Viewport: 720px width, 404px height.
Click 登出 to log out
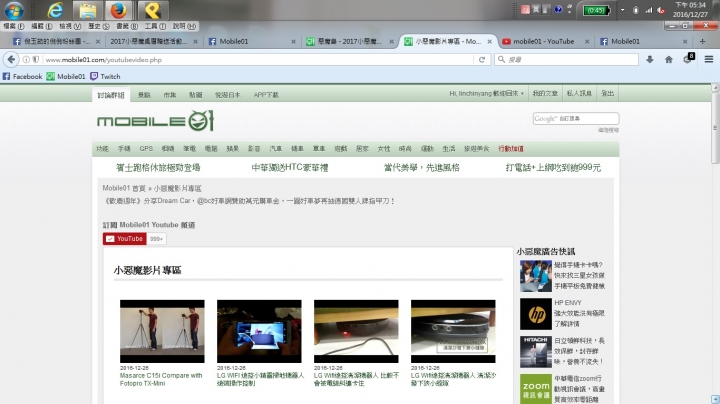pos(608,93)
